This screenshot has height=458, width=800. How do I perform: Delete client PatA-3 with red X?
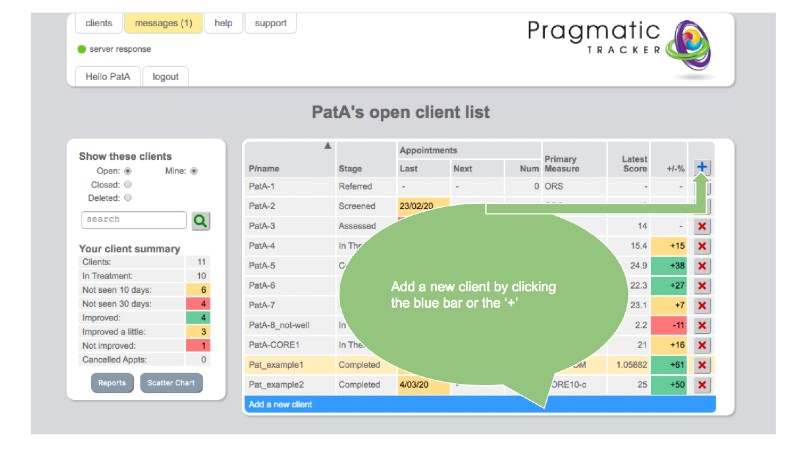pyautogui.click(x=702, y=226)
